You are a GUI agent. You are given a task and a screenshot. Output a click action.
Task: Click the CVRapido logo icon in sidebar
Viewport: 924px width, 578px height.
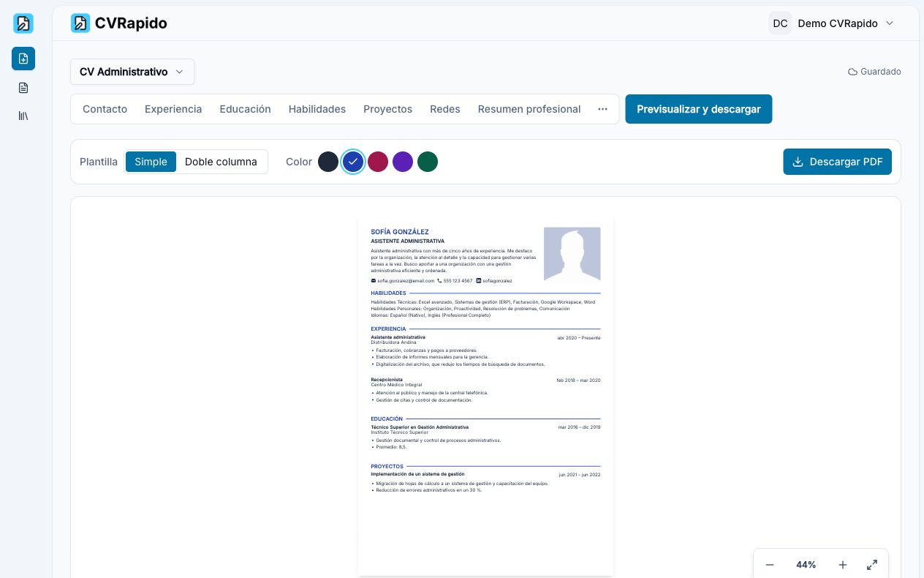coord(23,23)
